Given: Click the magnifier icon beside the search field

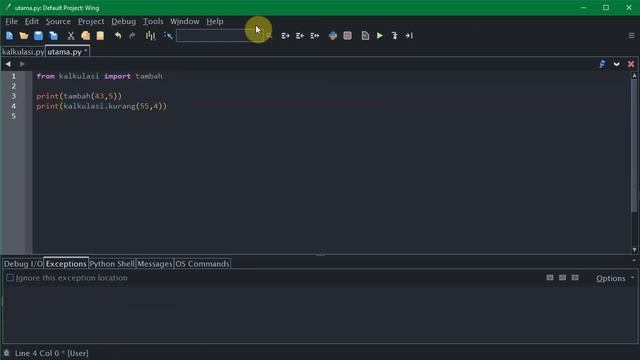Looking at the screenshot, I should pyautogui.click(x=269, y=36).
